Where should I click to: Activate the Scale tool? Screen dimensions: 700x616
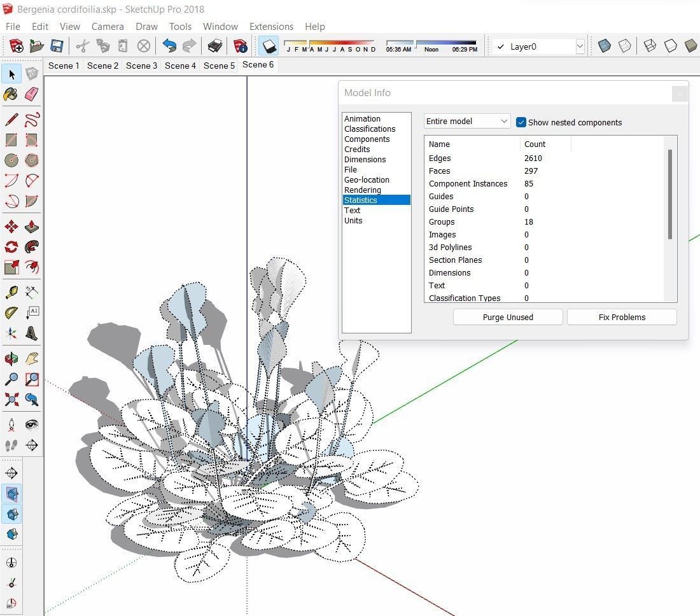[x=11, y=267]
